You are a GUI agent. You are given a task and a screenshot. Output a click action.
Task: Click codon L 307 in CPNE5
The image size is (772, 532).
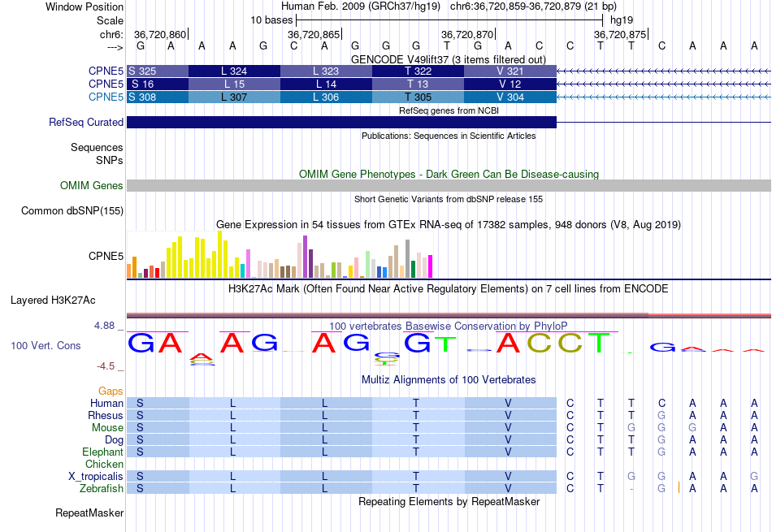(234, 97)
